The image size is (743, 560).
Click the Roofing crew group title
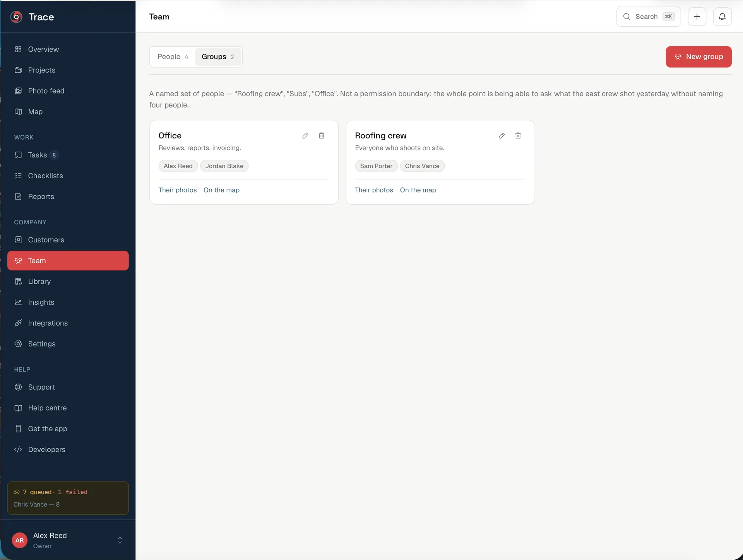coord(381,136)
